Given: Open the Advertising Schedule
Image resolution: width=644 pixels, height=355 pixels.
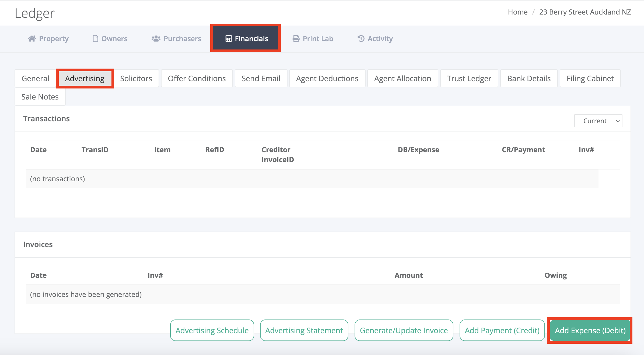Looking at the screenshot, I should (x=212, y=330).
